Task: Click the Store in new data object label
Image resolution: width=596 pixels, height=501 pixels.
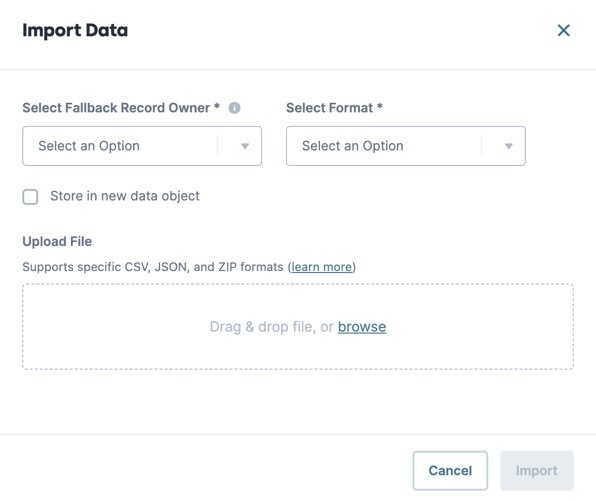Action: tap(125, 196)
